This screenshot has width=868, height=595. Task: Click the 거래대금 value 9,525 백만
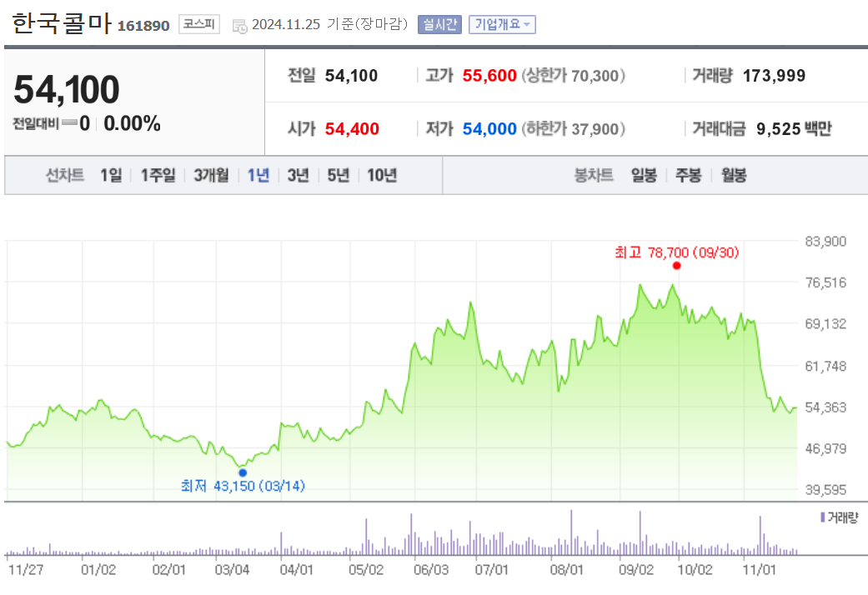[x=794, y=129]
